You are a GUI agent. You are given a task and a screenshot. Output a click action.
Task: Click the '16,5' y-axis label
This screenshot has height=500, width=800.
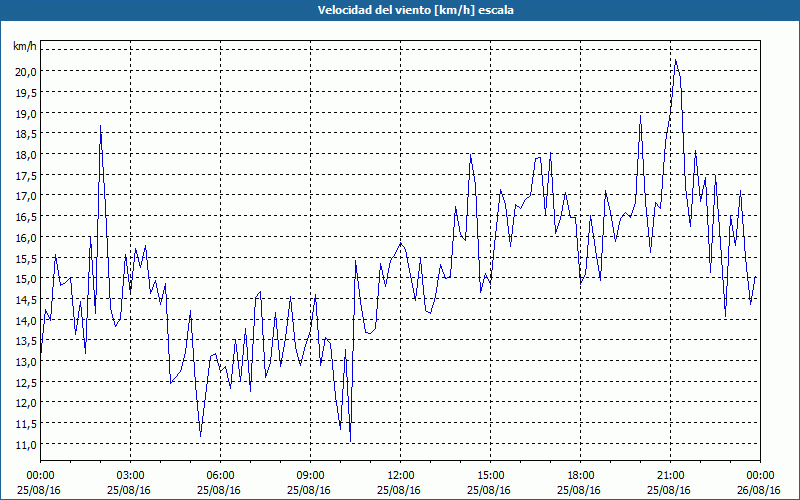(x=26, y=217)
